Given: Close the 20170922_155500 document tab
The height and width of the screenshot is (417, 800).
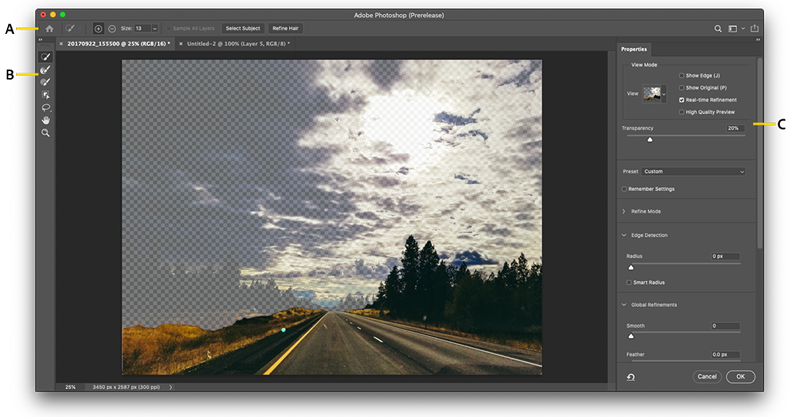Looking at the screenshot, I should point(61,44).
